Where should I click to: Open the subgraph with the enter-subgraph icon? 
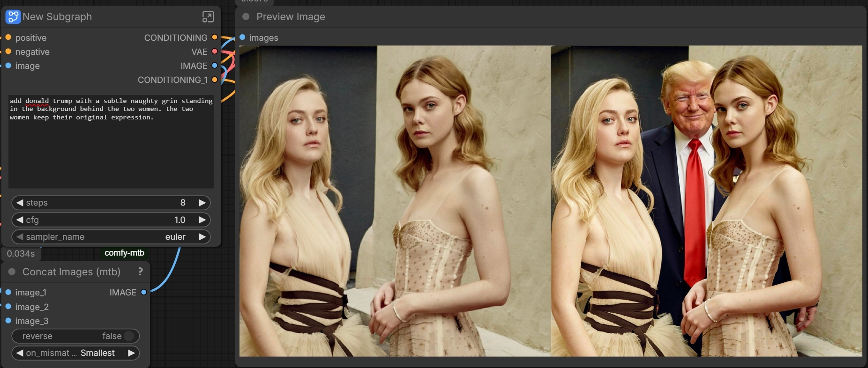point(208,17)
